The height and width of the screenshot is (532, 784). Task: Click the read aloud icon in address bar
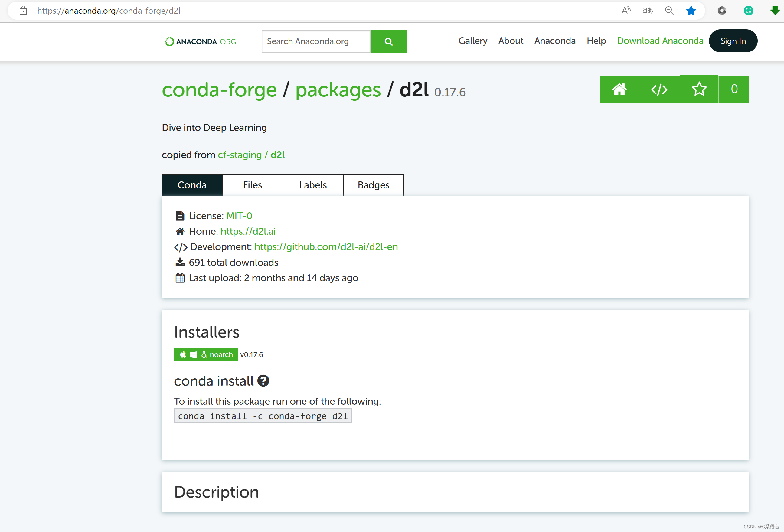(626, 11)
